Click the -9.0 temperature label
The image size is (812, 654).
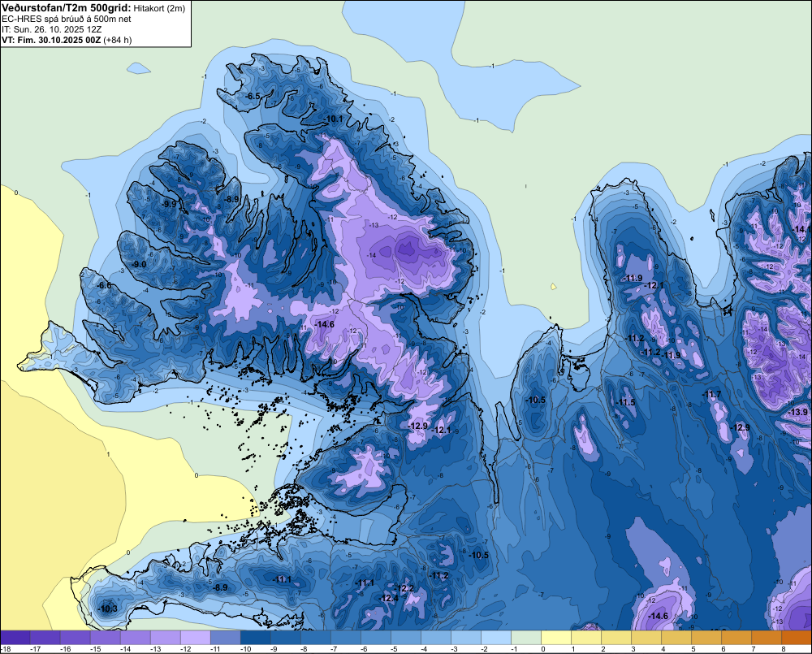coord(139,264)
